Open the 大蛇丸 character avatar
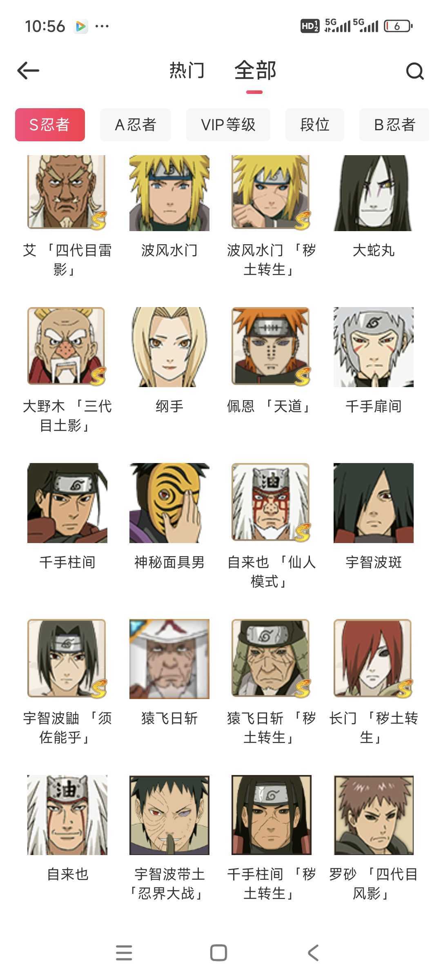Image resolution: width=441 pixels, height=980 pixels. coord(374,193)
